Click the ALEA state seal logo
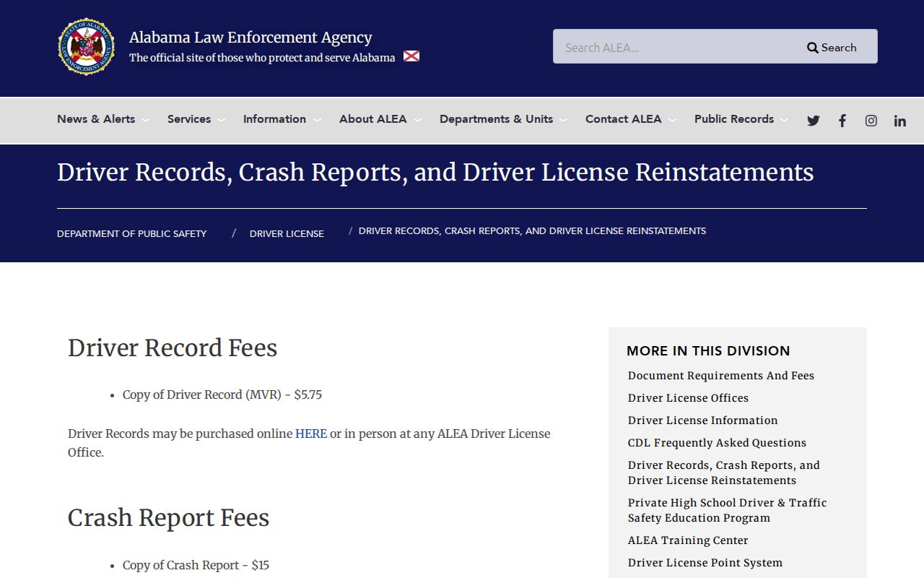The image size is (924, 578). [87, 47]
